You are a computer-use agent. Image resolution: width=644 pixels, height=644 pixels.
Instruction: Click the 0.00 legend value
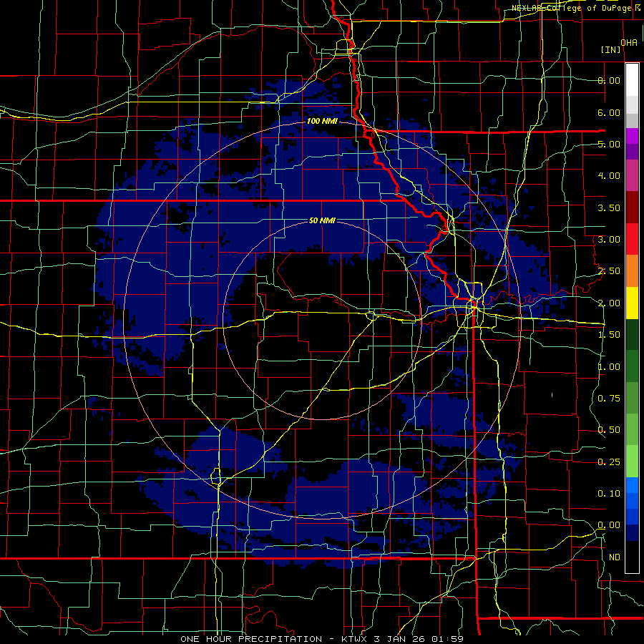tap(609, 525)
